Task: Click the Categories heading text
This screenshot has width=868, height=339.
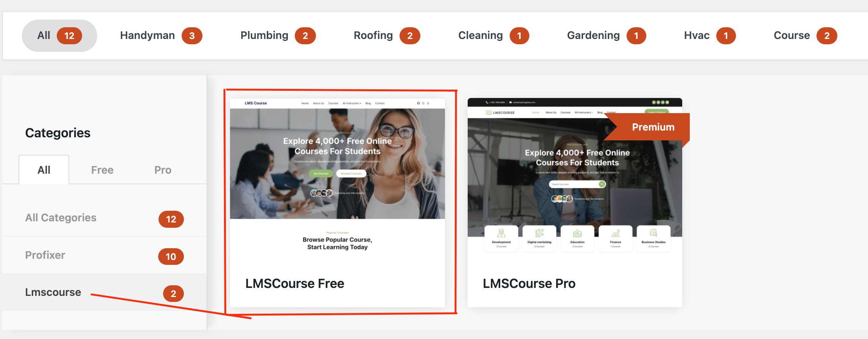Action: [58, 133]
